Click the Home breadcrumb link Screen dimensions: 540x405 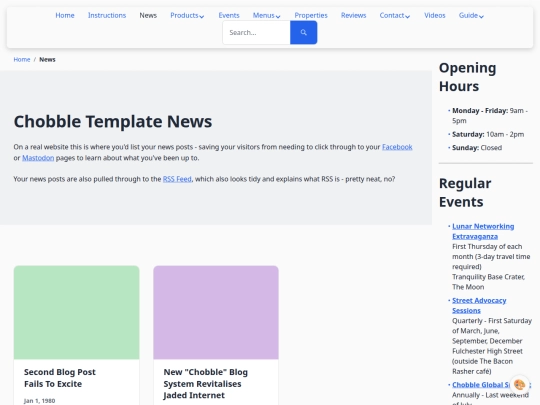click(x=22, y=60)
